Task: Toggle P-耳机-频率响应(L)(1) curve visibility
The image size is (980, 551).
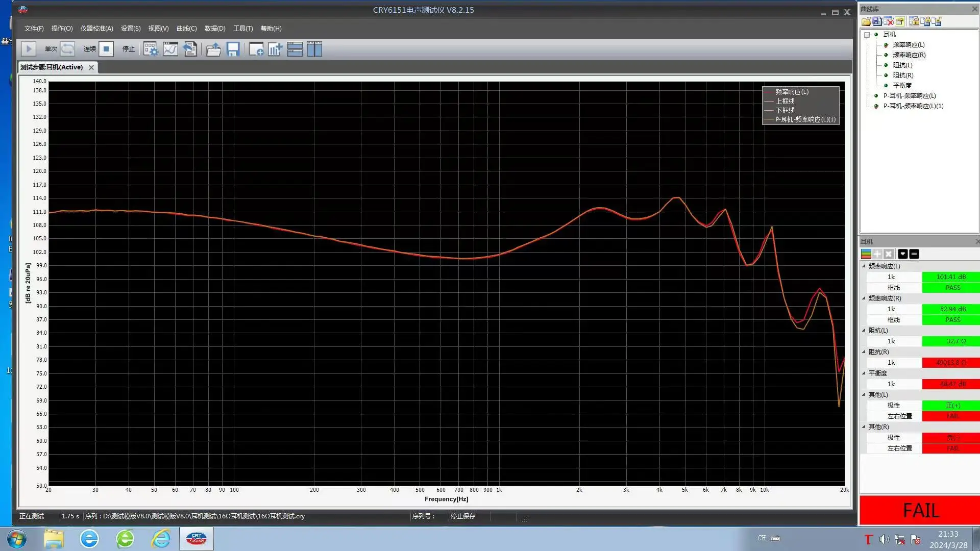Action: tap(876, 106)
